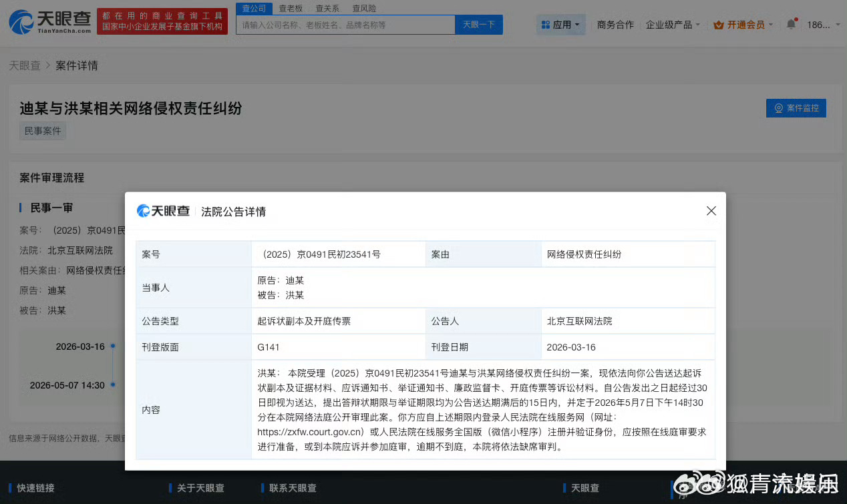This screenshot has height=504, width=847.
Task: Open the 商务合作 menu item
Action: (x=615, y=24)
